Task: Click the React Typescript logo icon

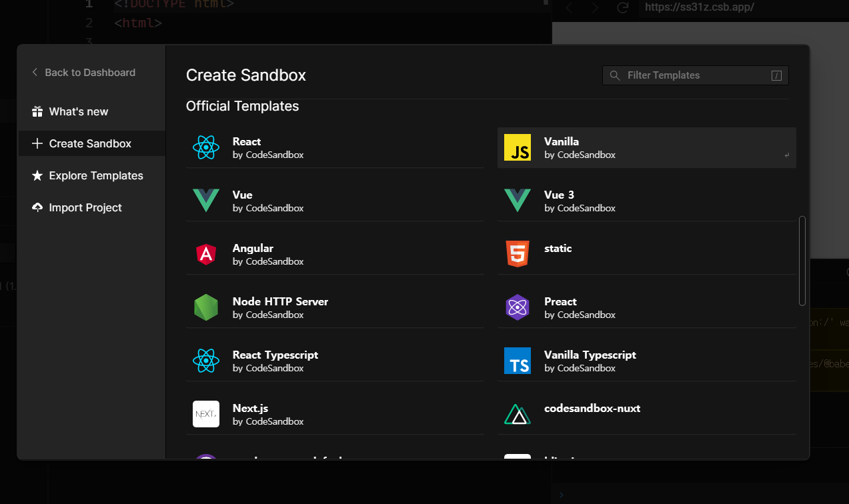Action: click(x=206, y=361)
